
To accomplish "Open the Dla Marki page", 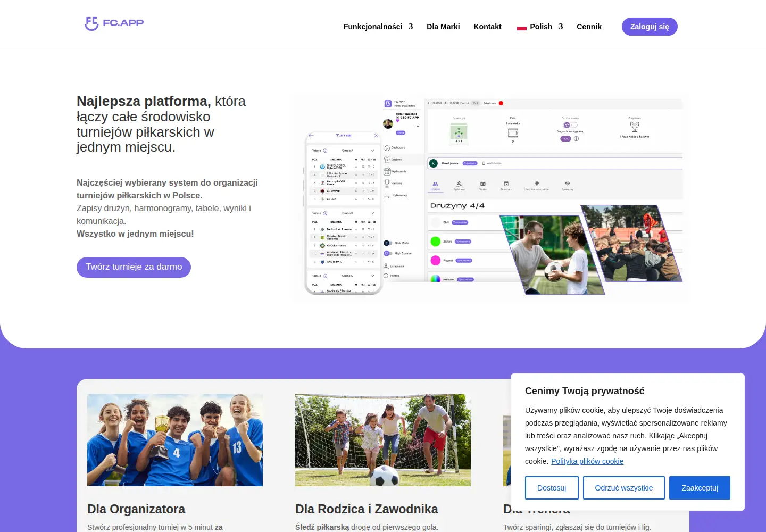I will click(443, 27).
